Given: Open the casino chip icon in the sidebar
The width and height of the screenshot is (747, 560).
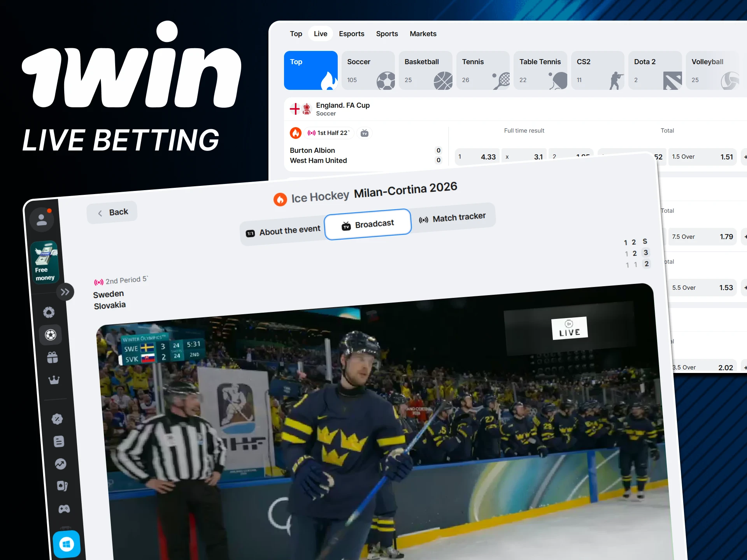Looking at the screenshot, I should pos(49,312).
